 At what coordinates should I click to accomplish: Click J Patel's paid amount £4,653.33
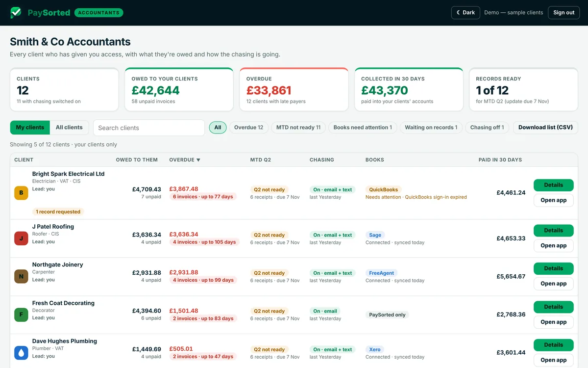[511, 238]
